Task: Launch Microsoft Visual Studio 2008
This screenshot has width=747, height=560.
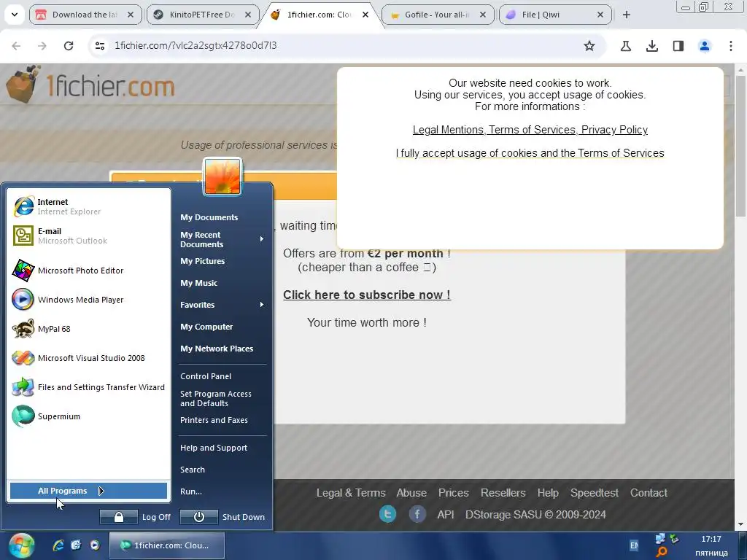Action: click(x=88, y=358)
